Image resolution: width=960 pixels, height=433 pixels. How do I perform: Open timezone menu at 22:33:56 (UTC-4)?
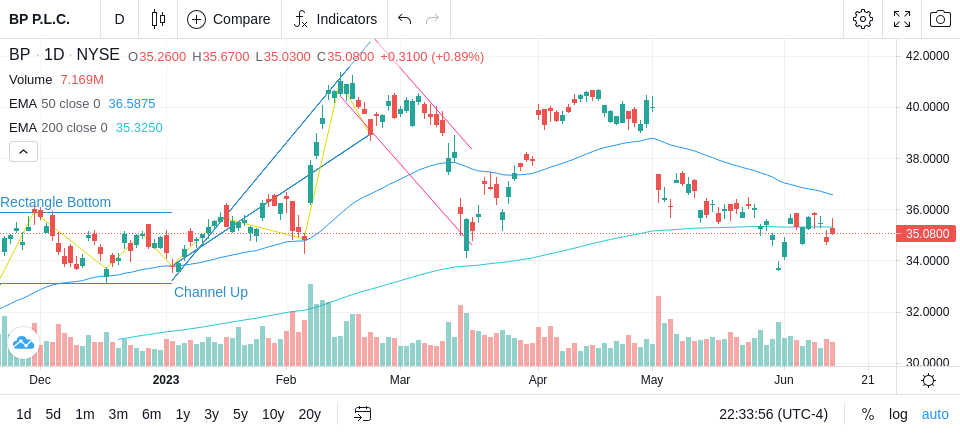click(x=773, y=414)
